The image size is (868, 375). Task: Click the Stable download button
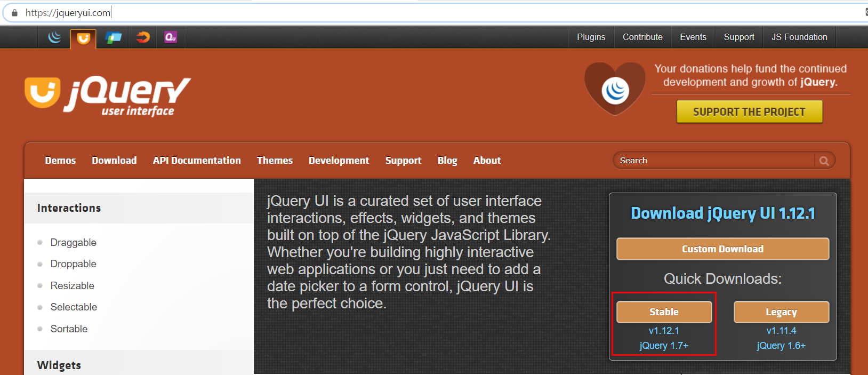[664, 312]
